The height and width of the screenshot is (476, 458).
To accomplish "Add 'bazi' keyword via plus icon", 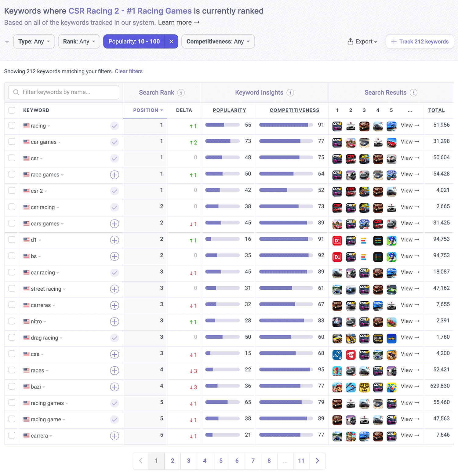I will [114, 387].
